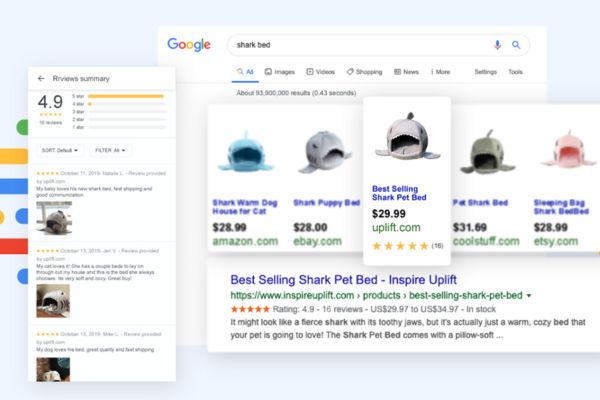Image resolution: width=600 pixels, height=400 pixels.
Task: Click the orange stars in Inspire Uplift result
Action: 250,309
